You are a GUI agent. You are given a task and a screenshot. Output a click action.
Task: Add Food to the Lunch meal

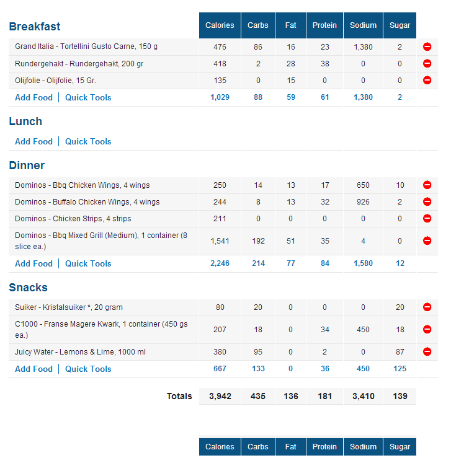click(x=33, y=141)
